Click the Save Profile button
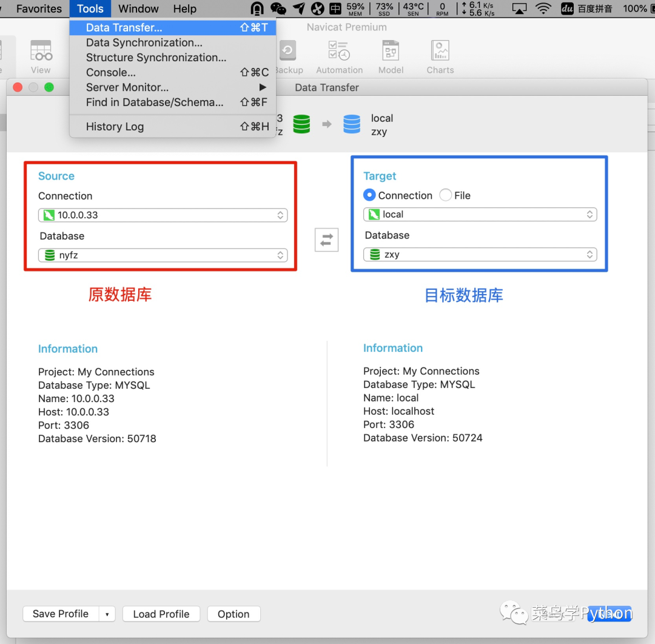This screenshot has height=644, width=655. [x=61, y=614]
